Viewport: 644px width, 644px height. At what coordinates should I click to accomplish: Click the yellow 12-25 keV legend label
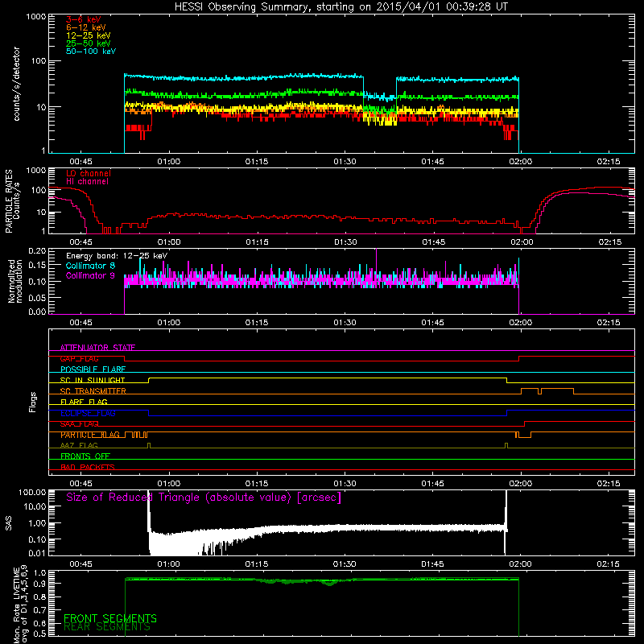[89, 35]
